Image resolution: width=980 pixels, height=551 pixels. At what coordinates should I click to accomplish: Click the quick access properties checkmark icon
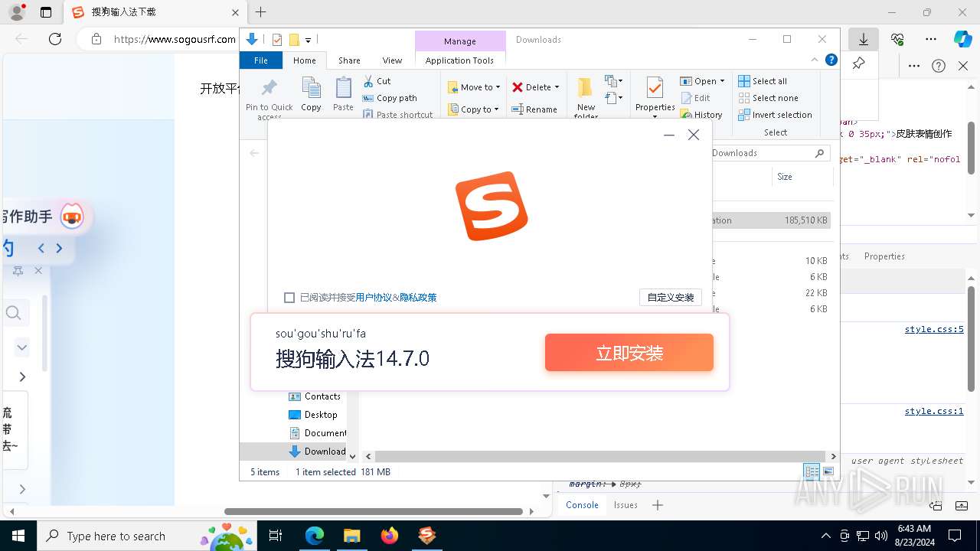point(277,40)
